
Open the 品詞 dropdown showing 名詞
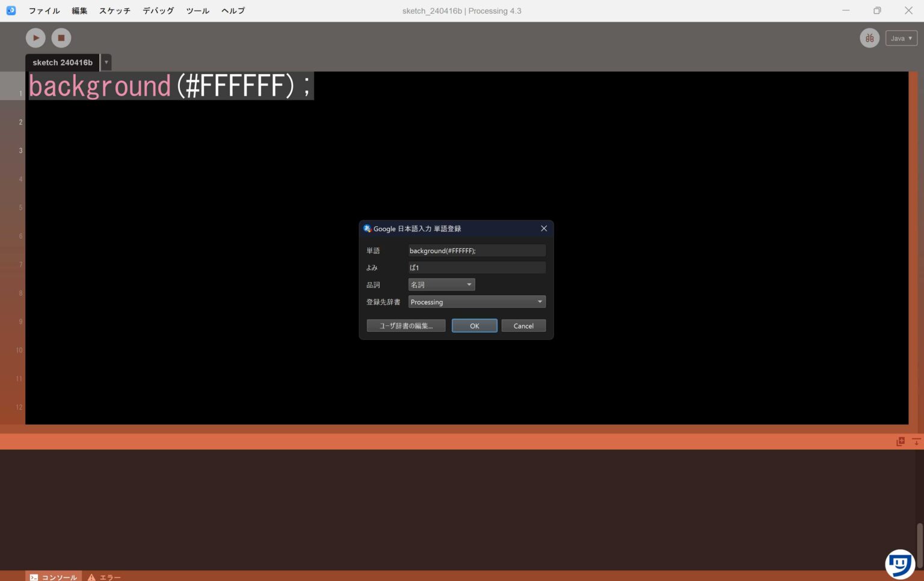tap(442, 284)
